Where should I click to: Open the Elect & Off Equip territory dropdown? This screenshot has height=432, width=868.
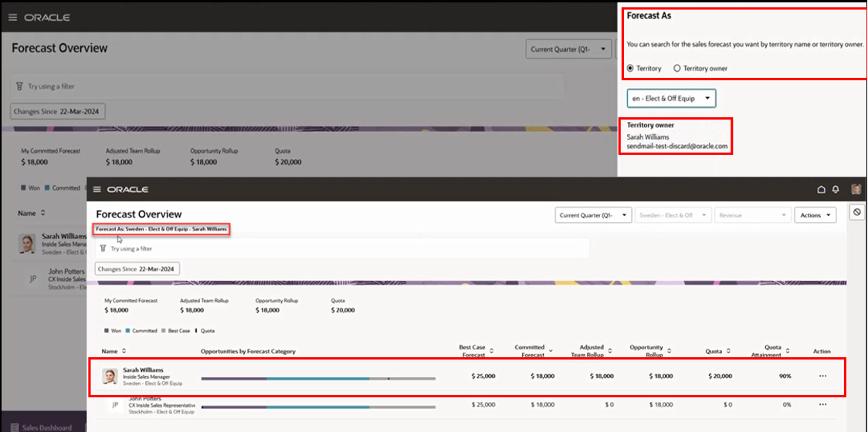point(672,99)
